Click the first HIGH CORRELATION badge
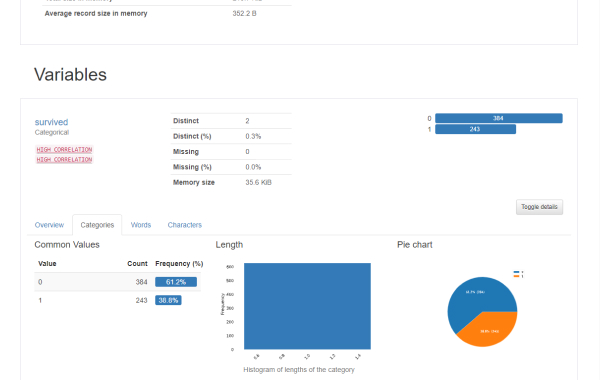 click(x=64, y=150)
